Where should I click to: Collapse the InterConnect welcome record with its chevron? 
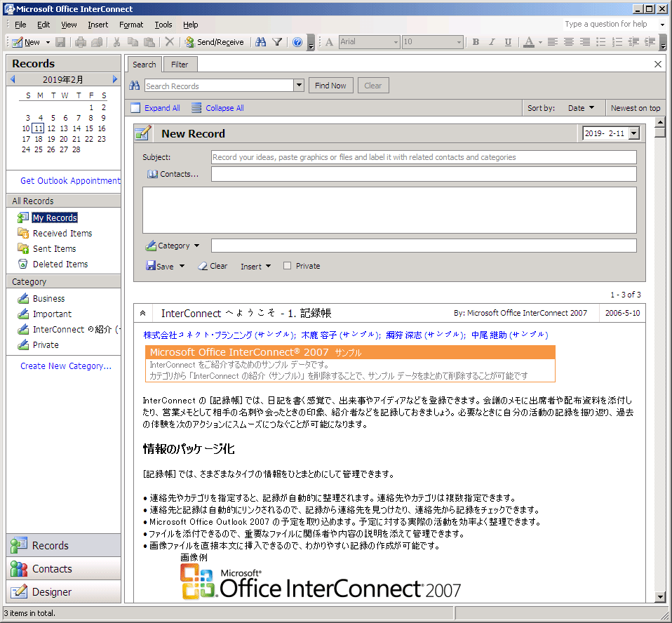[x=142, y=314]
